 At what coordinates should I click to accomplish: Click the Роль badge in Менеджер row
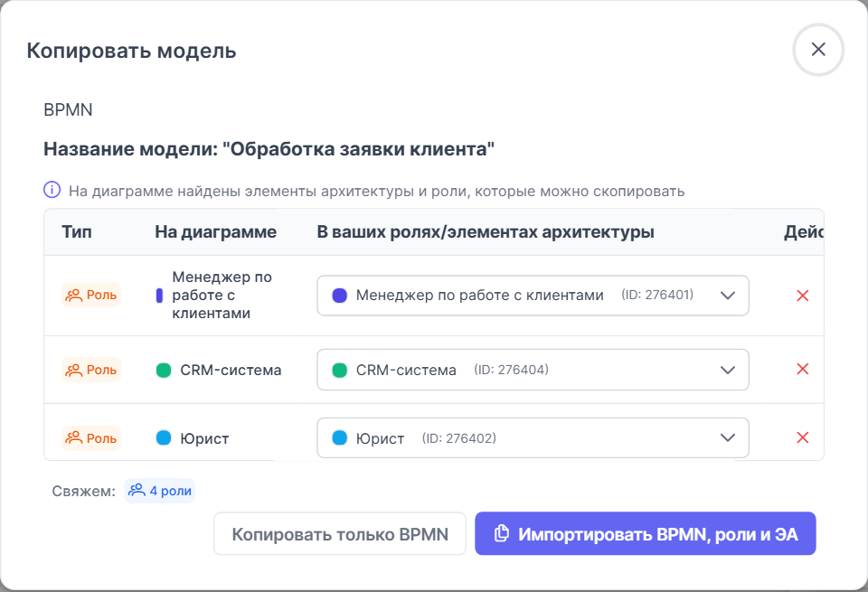point(91,295)
